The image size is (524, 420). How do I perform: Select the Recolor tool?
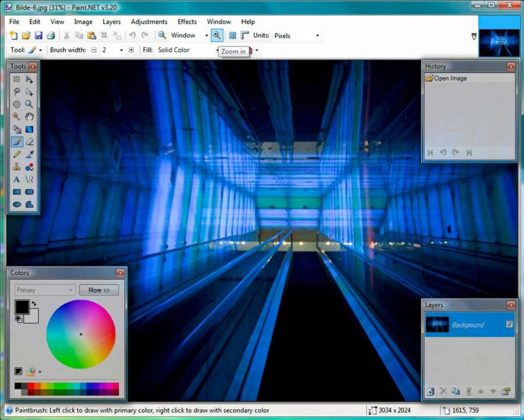tap(29, 167)
